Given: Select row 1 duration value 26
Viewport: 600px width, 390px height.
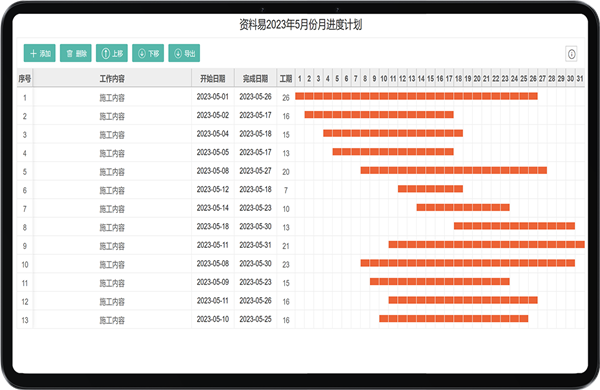Looking at the screenshot, I should pyautogui.click(x=286, y=98).
